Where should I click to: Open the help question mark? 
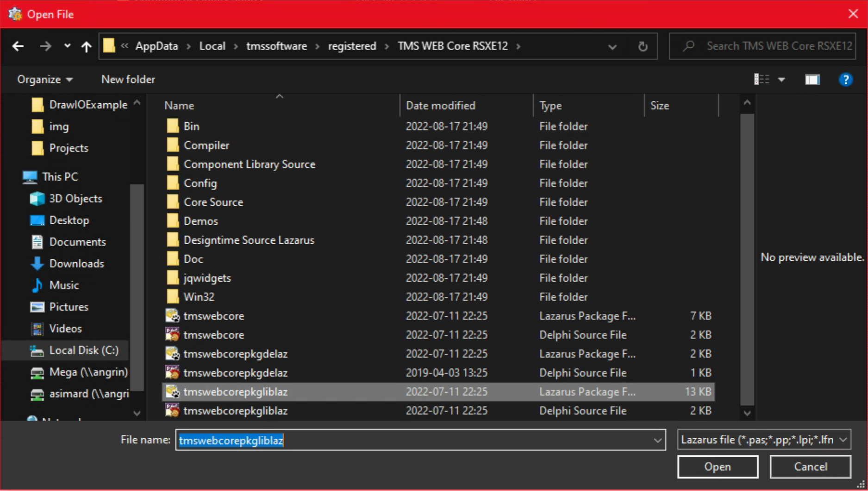point(845,80)
